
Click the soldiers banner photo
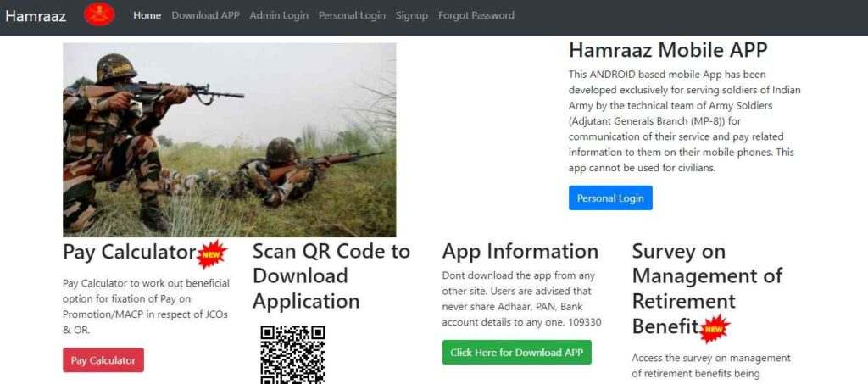(229, 140)
